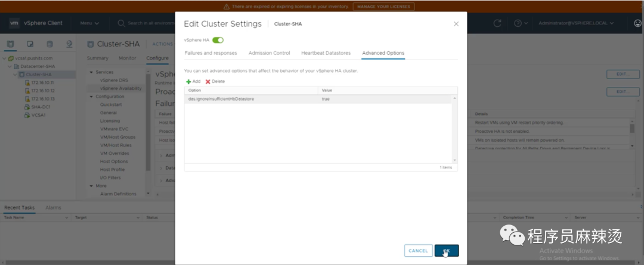The image size is (644, 265).
Task: Open VMs and Templates inventory view
Action: 30,44
